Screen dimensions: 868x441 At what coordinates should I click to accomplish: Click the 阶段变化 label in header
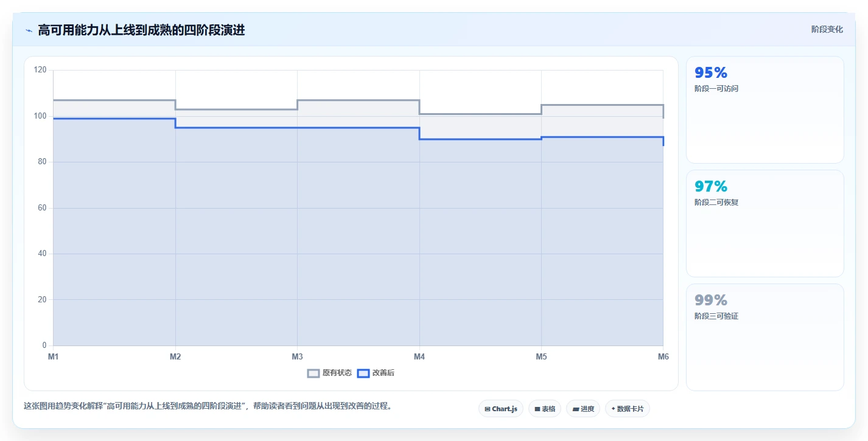point(827,29)
